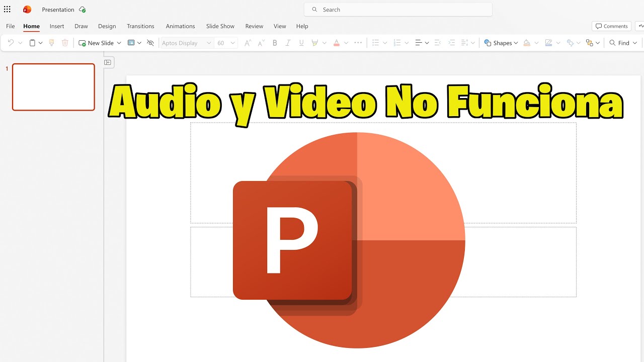Switch to the Insert tab
644x362 pixels.
pyautogui.click(x=57, y=26)
